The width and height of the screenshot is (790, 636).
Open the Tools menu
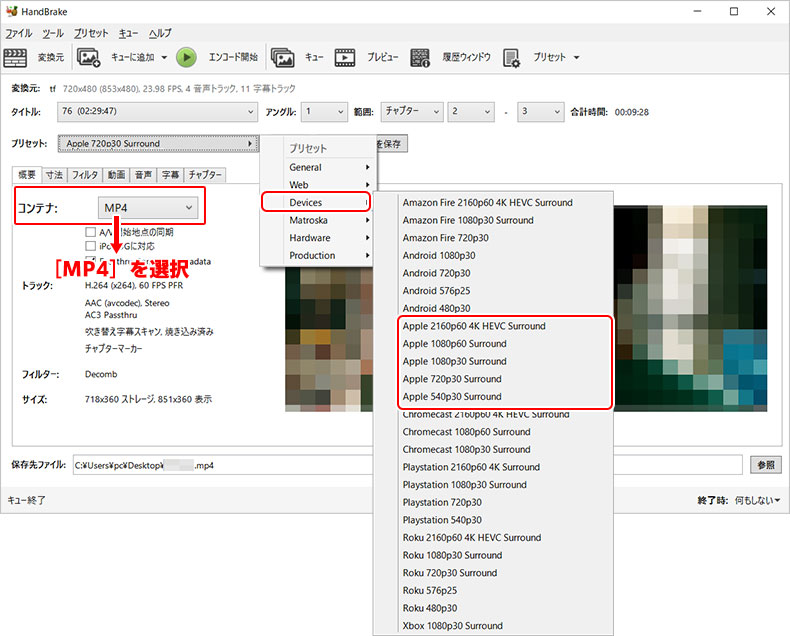[53, 33]
